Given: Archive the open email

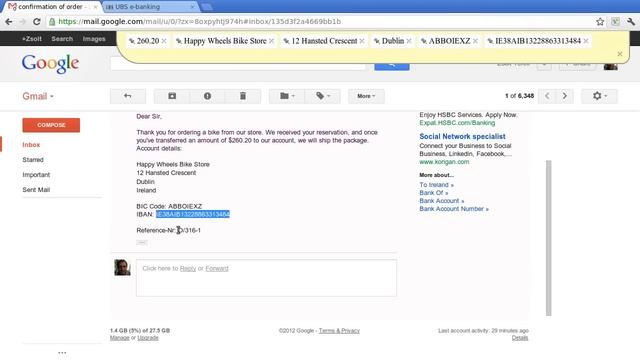Looking at the screenshot, I should (172, 96).
